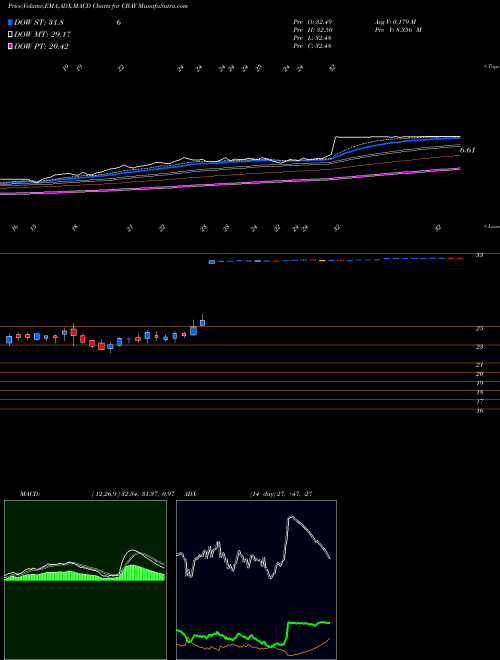Click the 'Pre L: 32.48' value
Image resolution: width=500 pixels, height=660 pixels.
[x=313, y=38]
